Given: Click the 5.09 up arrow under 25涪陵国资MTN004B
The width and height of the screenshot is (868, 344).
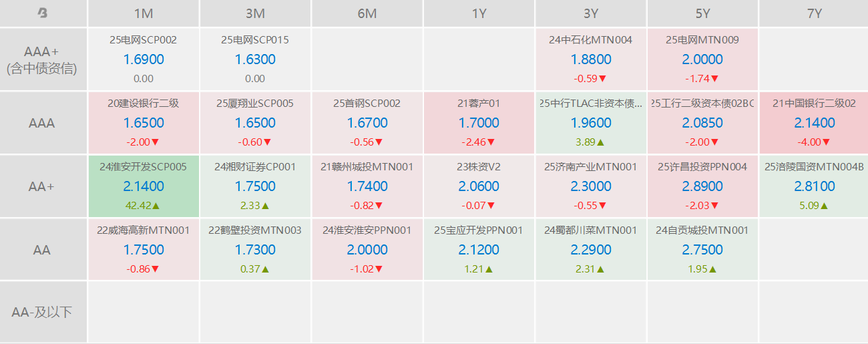Looking at the screenshot, I should pyautogui.click(x=824, y=206).
